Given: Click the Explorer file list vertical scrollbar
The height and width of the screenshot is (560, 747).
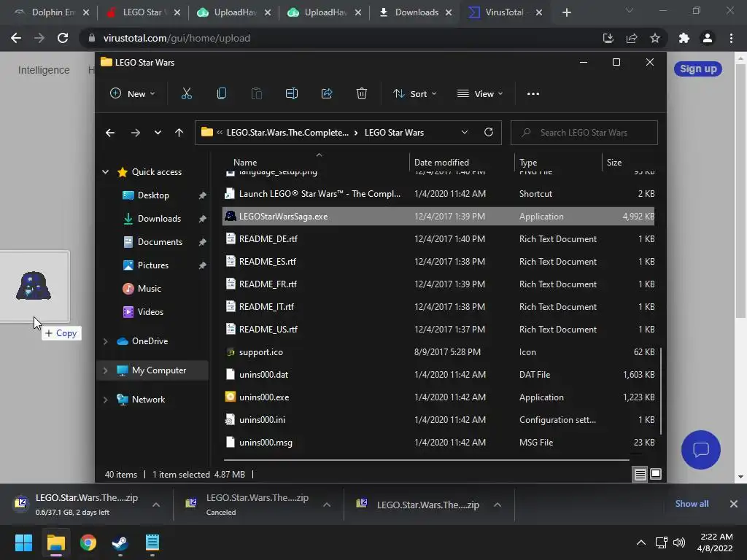Looking at the screenshot, I should point(661,391).
